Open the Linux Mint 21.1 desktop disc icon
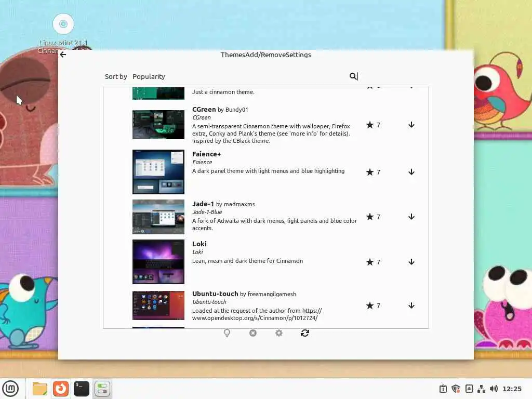Viewport: 532px width, 399px height. click(x=63, y=24)
